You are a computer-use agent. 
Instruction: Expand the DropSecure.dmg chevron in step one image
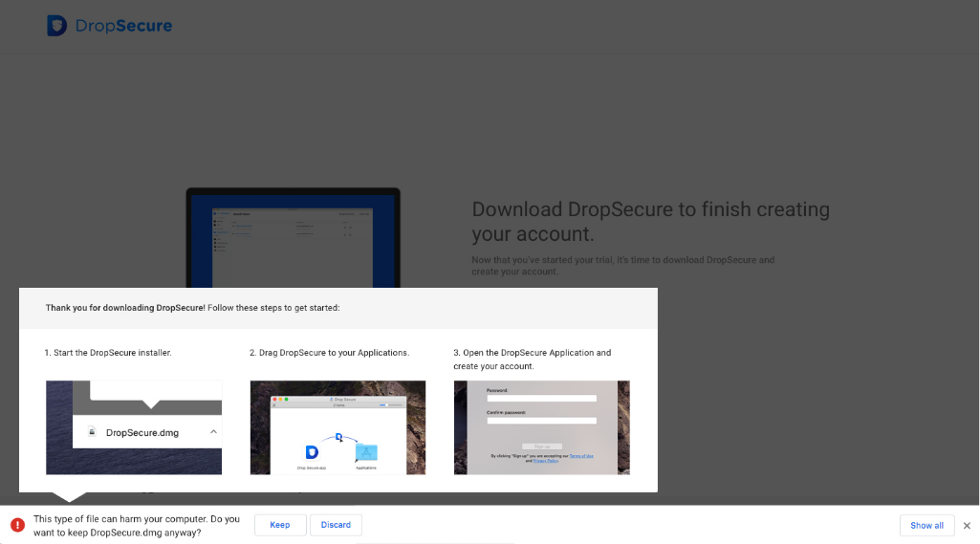[x=214, y=432]
